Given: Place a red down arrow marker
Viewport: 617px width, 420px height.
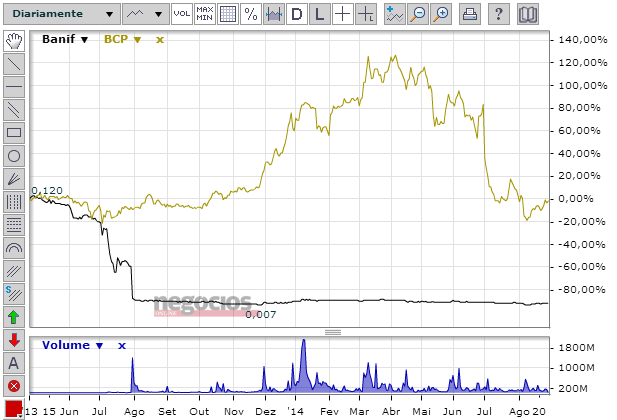Looking at the screenshot, I should point(14,340).
